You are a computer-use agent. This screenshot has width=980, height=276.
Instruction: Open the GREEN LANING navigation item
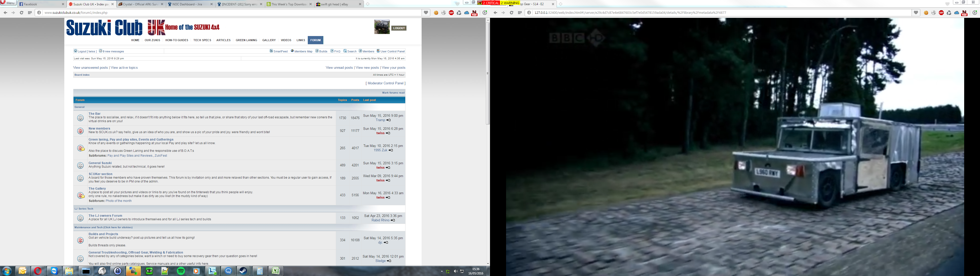(246, 40)
